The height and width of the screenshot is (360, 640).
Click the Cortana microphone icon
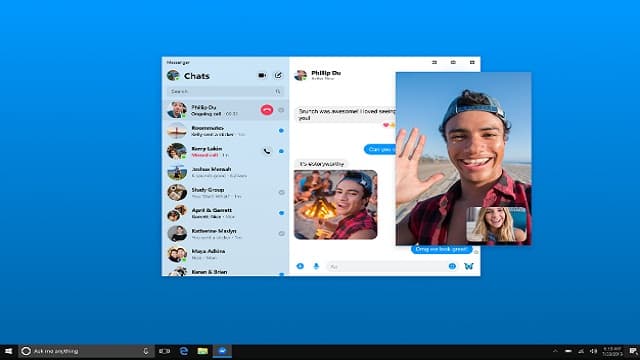pyautogui.click(x=146, y=351)
